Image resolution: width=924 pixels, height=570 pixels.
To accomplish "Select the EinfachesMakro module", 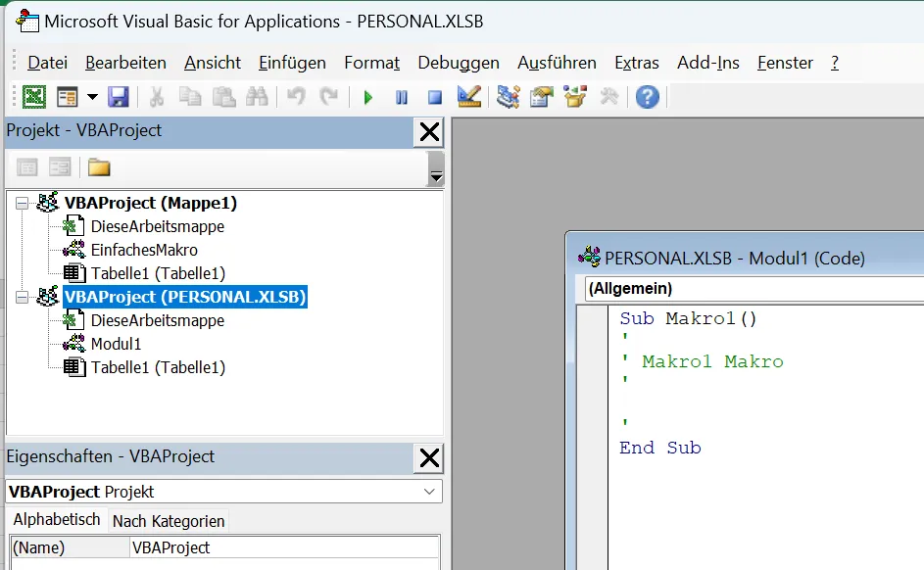I will pos(144,251).
